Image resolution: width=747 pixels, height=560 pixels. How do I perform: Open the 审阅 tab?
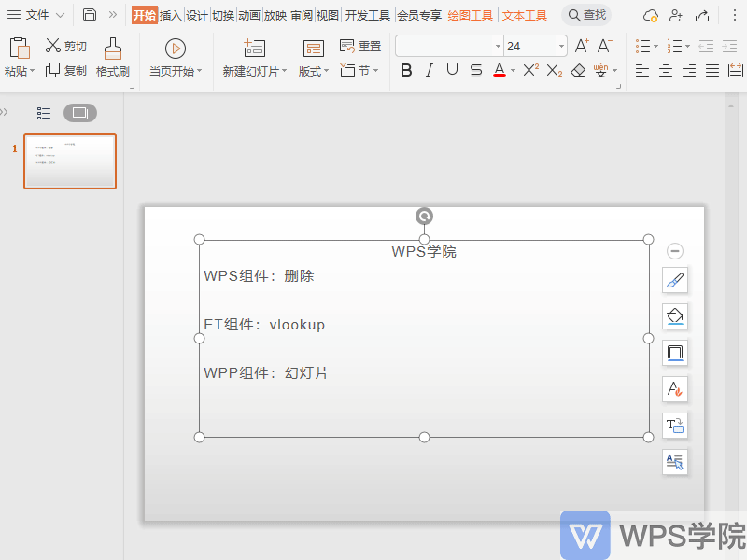coord(301,16)
